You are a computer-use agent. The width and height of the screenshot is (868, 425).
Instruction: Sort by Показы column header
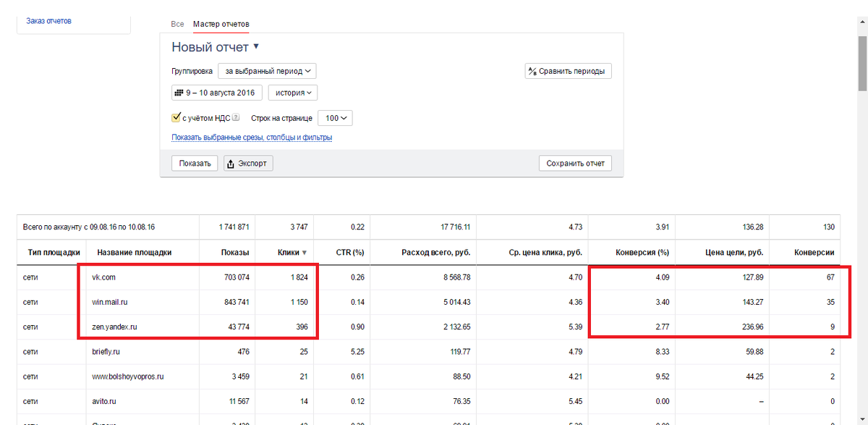click(x=235, y=253)
